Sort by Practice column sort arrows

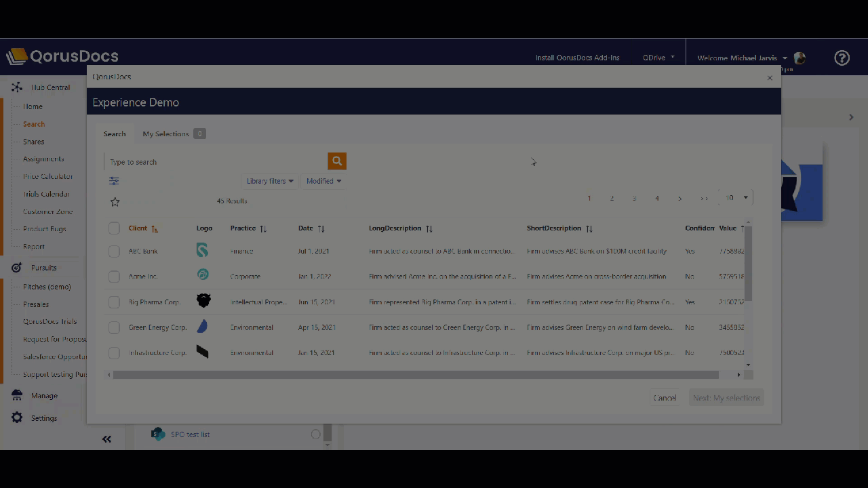[263, 229]
